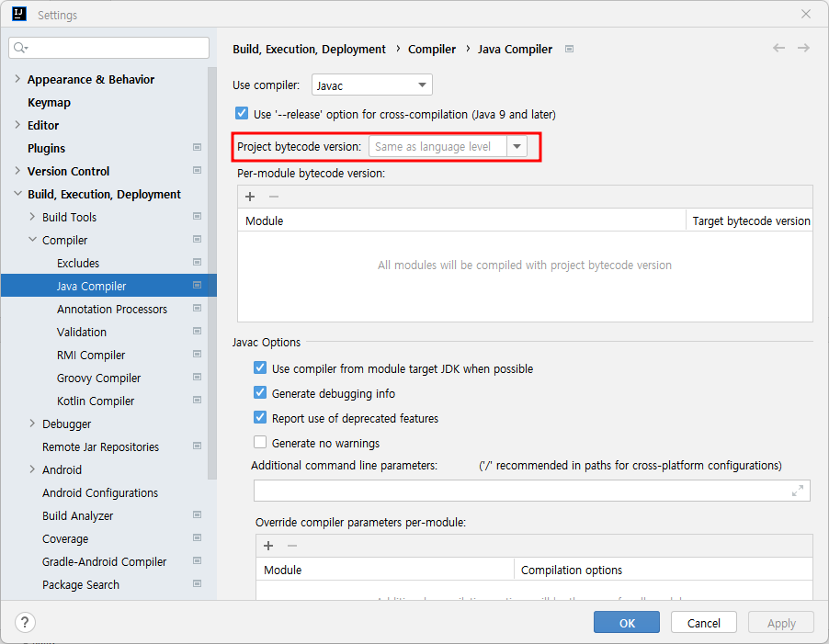Click OK button to confirm settings
829x644 pixels.
click(x=627, y=622)
